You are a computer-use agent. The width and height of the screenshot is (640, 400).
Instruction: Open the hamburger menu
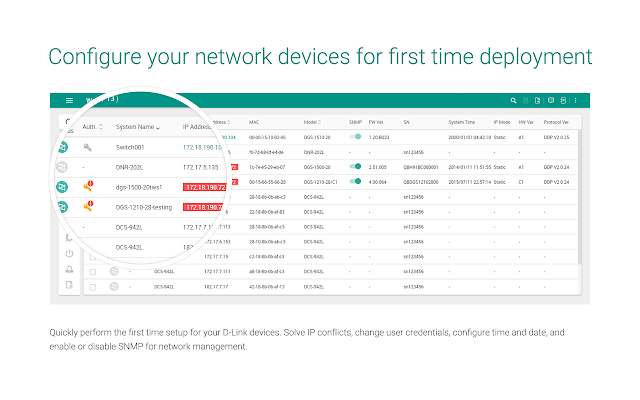69,100
